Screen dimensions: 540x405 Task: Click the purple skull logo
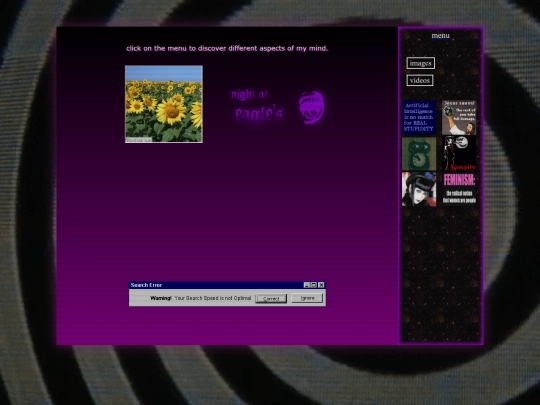(x=311, y=107)
